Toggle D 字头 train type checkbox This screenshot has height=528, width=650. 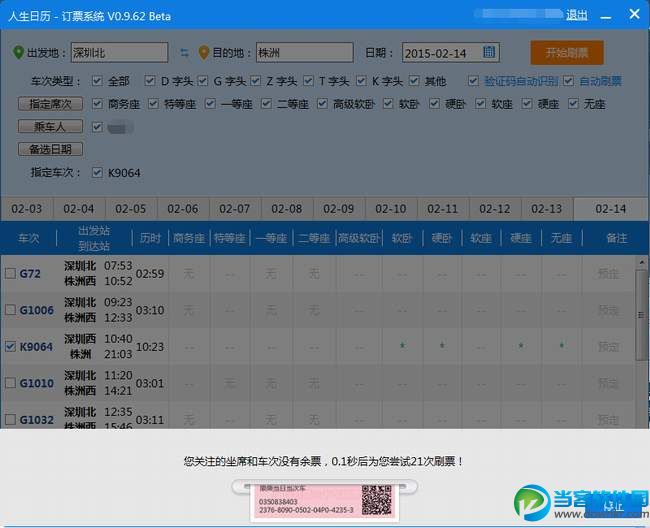150,80
